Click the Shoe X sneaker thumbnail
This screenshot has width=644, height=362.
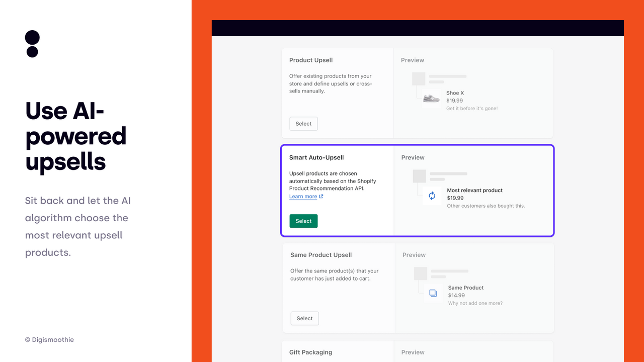click(x=431, y=99)
